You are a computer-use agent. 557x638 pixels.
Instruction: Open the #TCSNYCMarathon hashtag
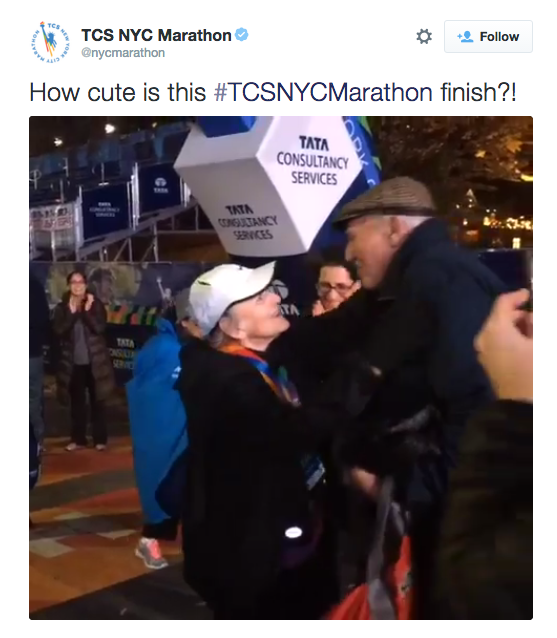(323, 92)
